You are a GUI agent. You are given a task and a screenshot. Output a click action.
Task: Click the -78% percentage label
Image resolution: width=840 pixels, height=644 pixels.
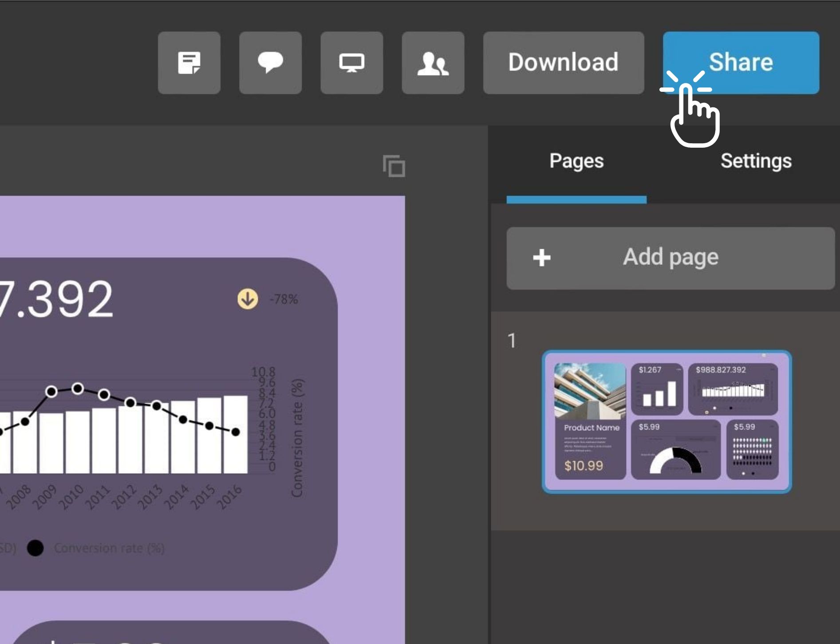(283, 299)
